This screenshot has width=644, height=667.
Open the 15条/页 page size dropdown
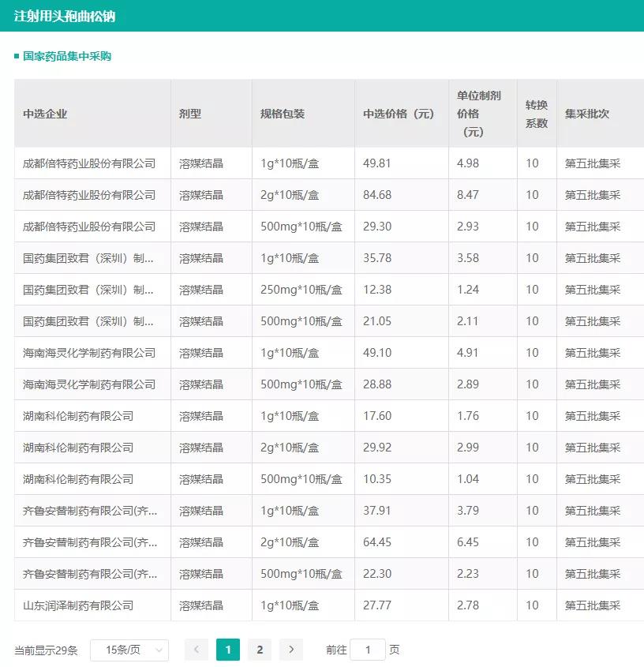tap(129, 650)
